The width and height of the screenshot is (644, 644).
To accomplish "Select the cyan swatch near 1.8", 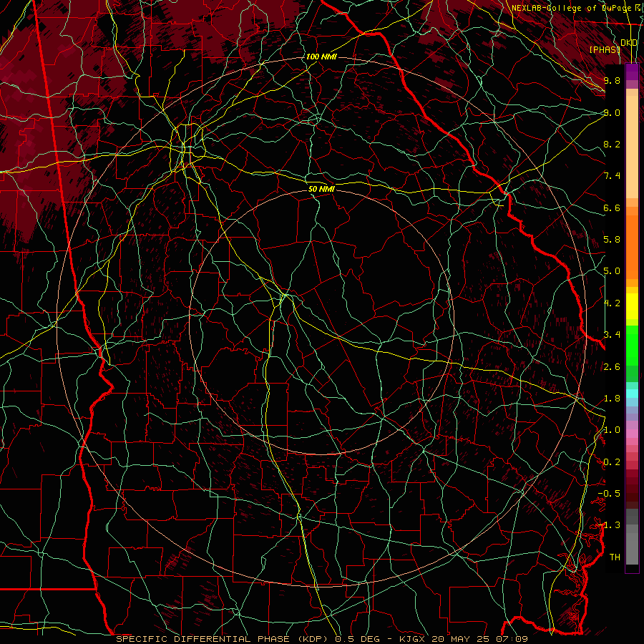I will 632,394.
